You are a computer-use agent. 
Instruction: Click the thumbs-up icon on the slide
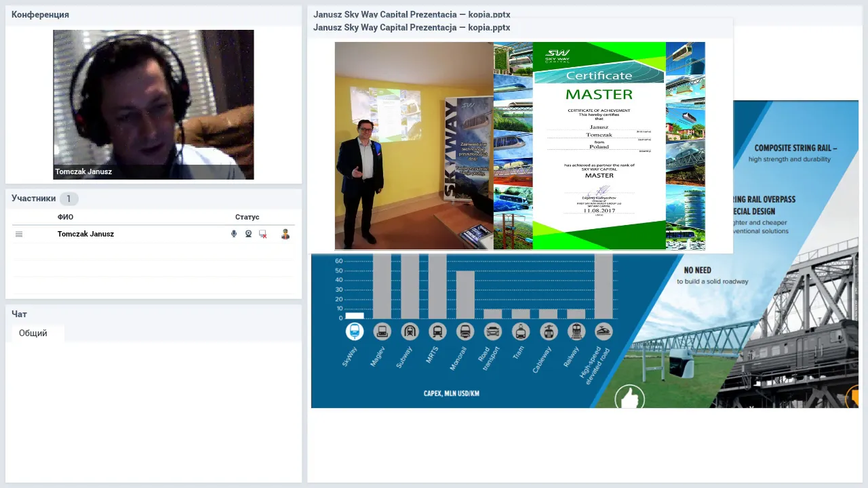629,397
